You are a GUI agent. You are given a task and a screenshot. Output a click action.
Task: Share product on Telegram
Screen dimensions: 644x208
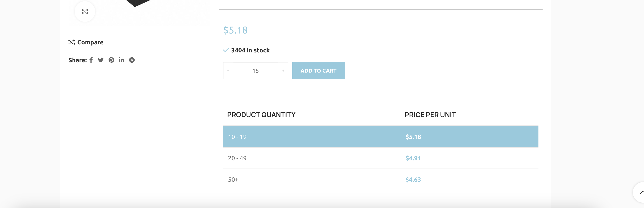coord(132,60)
